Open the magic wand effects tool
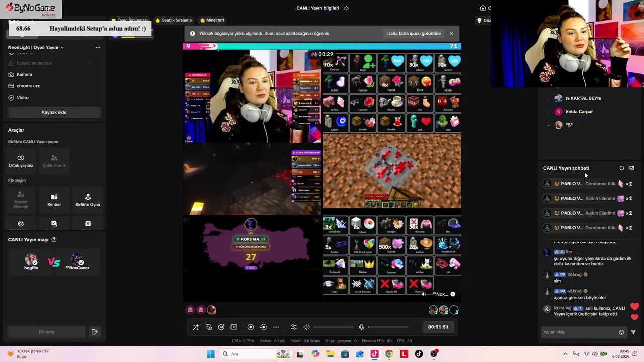 [x=196, y=327]
